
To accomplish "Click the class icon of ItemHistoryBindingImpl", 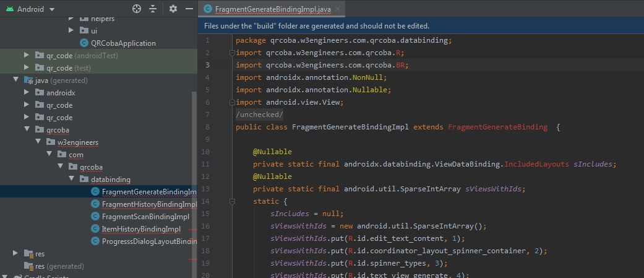I will [95, 228].
